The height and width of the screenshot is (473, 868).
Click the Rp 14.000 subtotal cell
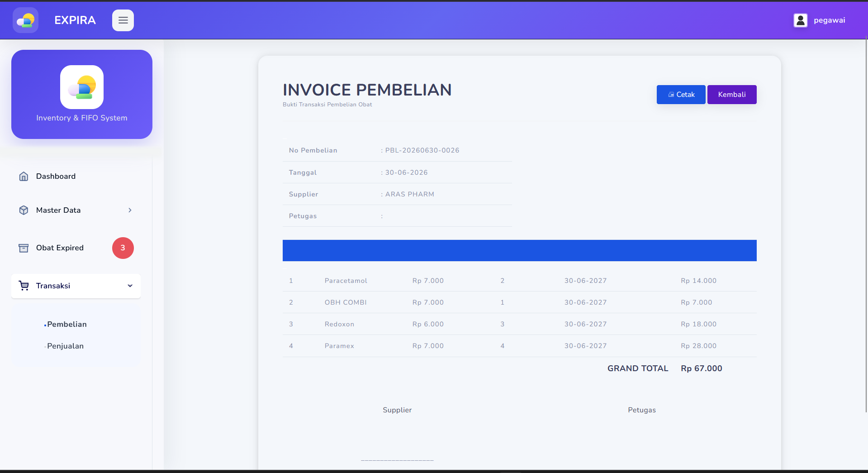click(x=699, y=281)
